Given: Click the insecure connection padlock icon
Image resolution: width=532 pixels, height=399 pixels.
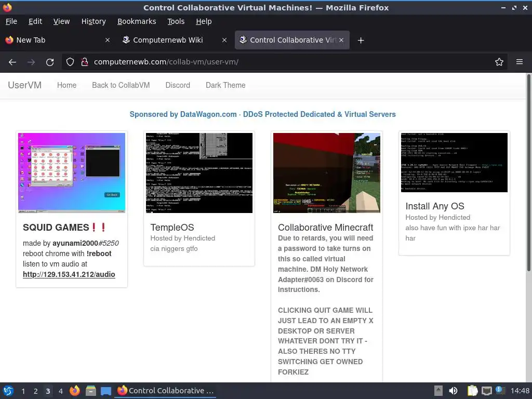Looking at the screenshot, I should click(85, 62).
